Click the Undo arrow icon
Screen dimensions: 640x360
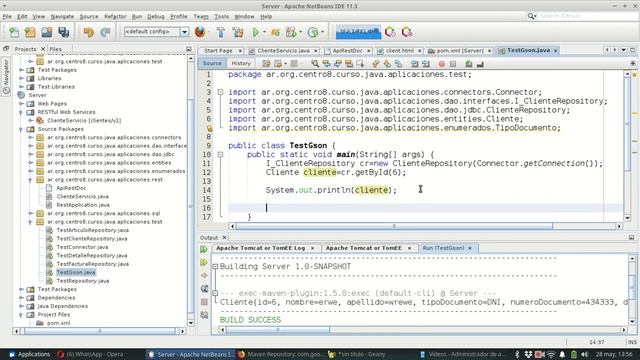89,32
